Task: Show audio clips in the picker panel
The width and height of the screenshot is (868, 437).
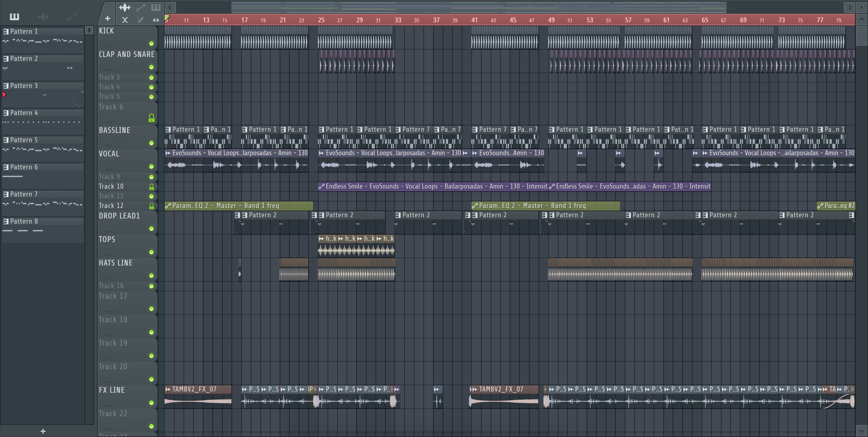Action: coord(43,17)
